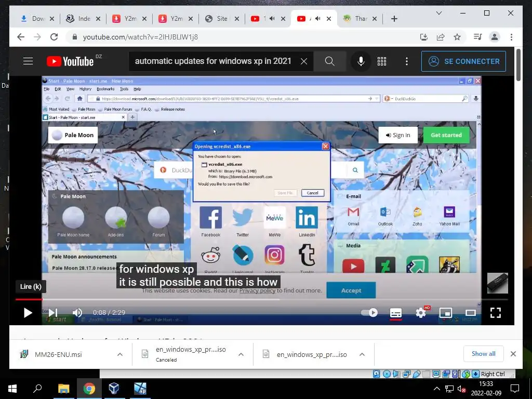Start voice search with microphone

pyautogui.click(x=361, y=61)
